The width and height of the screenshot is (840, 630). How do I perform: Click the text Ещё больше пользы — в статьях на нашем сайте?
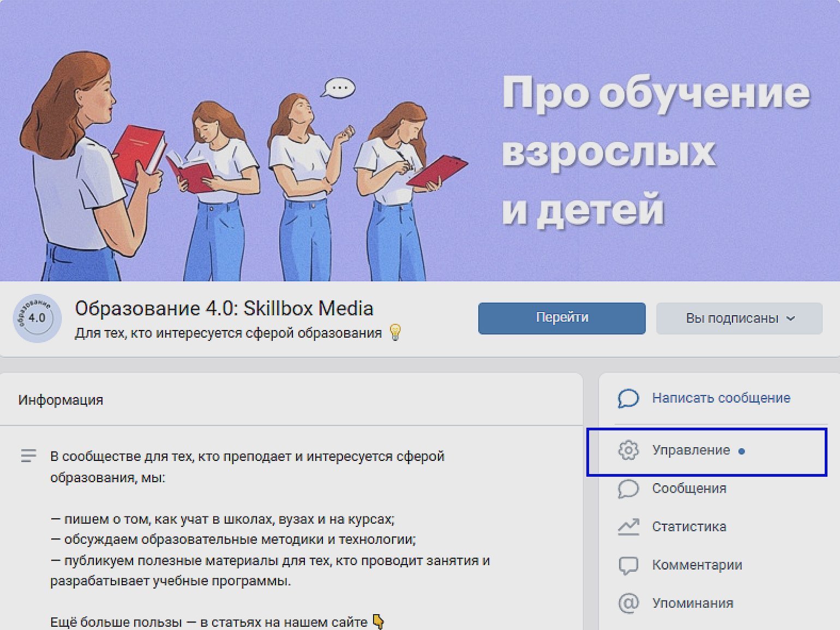tap(209, 622)
